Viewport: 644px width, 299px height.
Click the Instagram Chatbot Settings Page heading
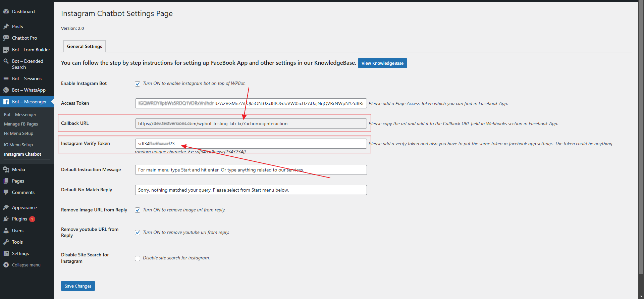[x=117, y=13]
